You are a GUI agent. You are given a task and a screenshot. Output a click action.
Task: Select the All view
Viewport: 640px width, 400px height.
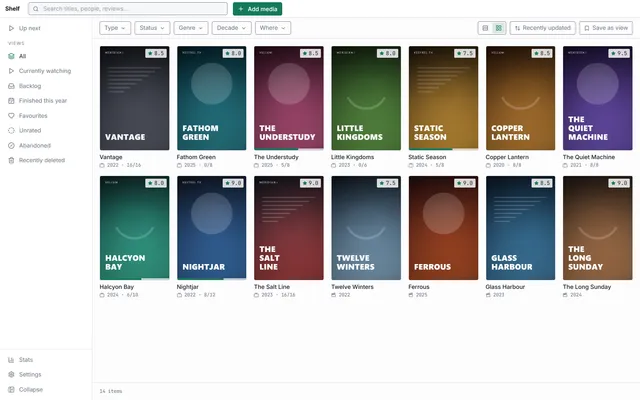(x=46, y=56)
